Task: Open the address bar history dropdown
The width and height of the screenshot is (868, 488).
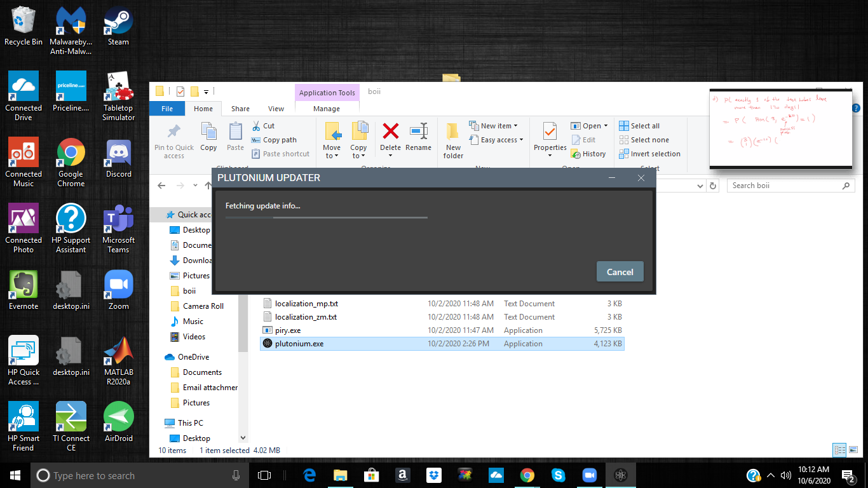Action: tap(700, 186)
